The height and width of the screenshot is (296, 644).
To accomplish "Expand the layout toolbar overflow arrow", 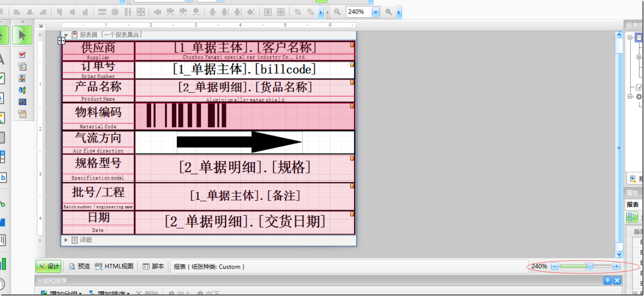I will (321, 13).
